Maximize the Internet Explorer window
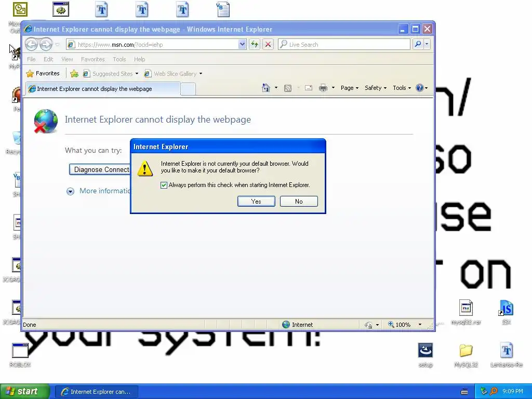 tap(415, 29)
